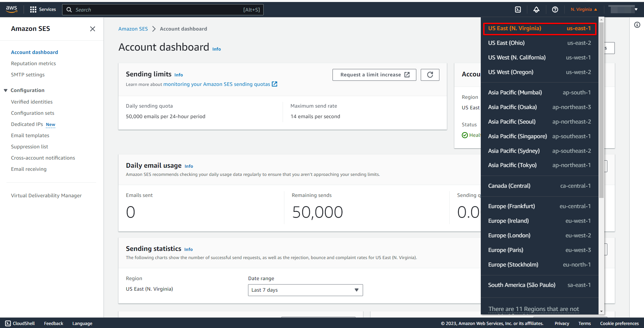Open the Last 7 days date range dropdown
The image size is (644, 328).
(305, 290)
